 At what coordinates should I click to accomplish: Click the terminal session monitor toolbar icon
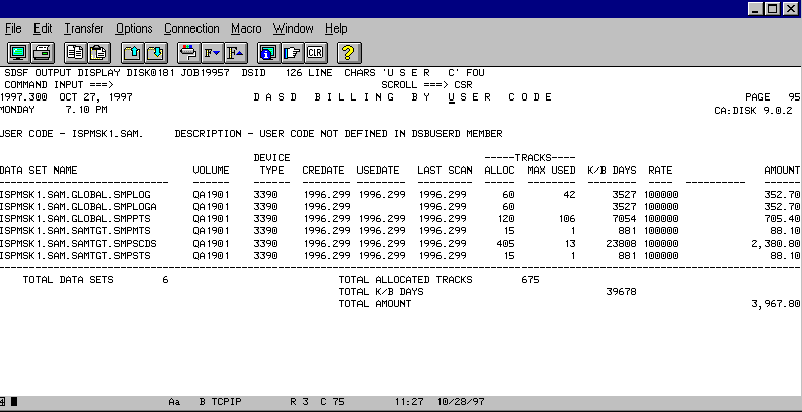point(19,53)
